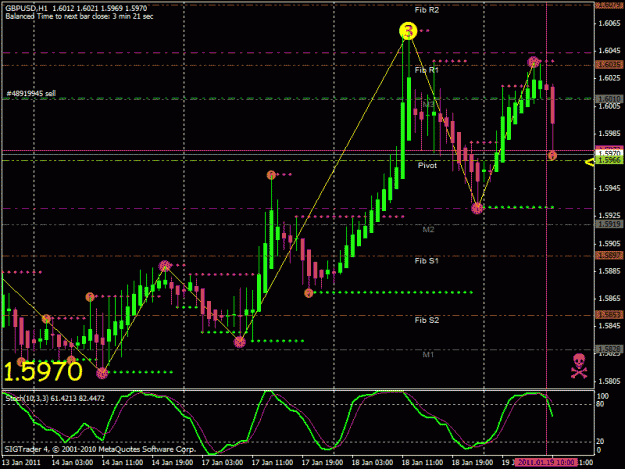
Task: Click the yellow arrow beside the 1.5966 price tag
Action: pos(589,162)
